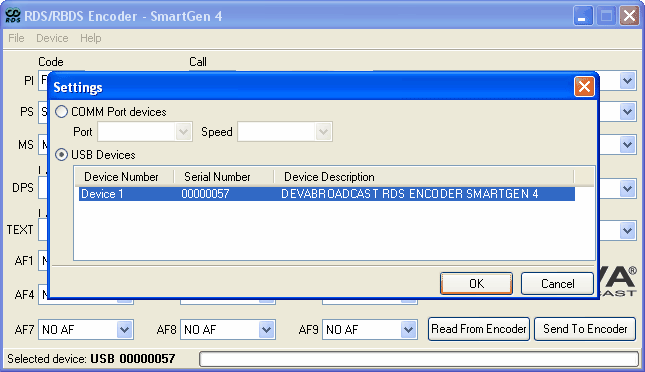Image resolution: width=645 pixels, height=372 pixels.
Task: Select Device 1 row in list
Action: 327,194
